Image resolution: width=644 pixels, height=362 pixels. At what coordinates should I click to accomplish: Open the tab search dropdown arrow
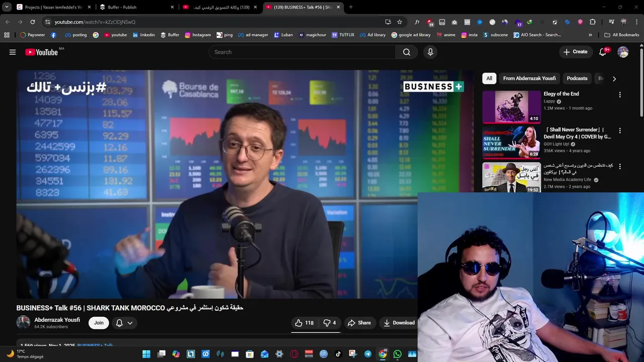(x=7, y=7)
